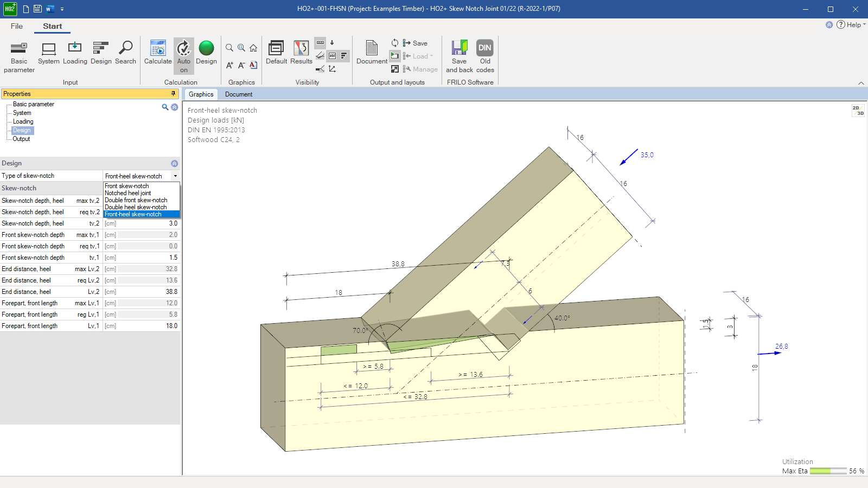
Task: Decrease graphics font size A-
Action: pos(241,66)
